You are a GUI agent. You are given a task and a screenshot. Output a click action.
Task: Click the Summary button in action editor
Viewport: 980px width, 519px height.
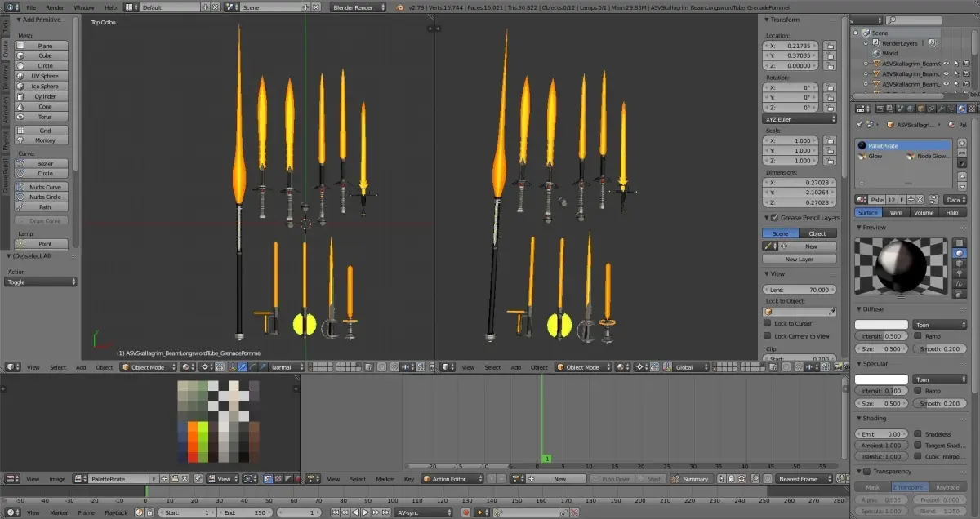point(691,479)
